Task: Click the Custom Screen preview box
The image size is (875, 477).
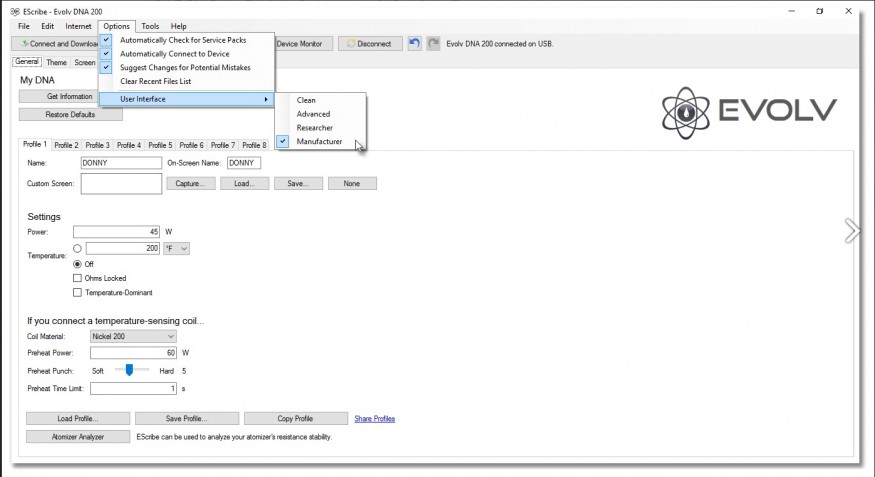Action: tap(121, 184)
